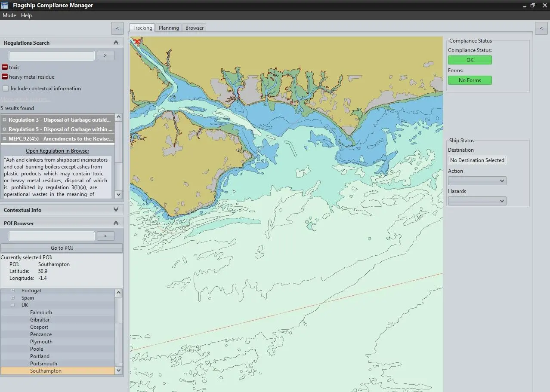Open the Help menu
Screen dimensions: 550x392
[x=26, y=15]
